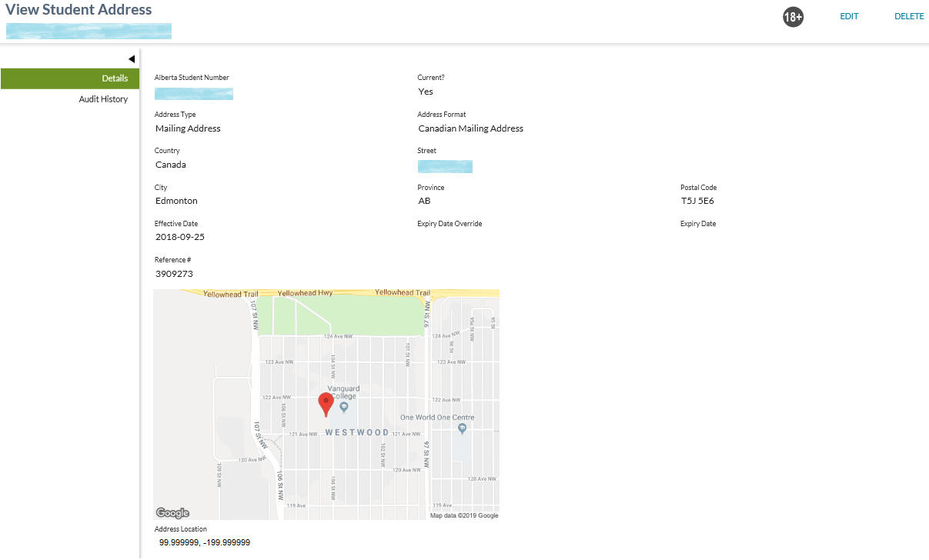Click the 18+ age indicator badge
Screen dimensions: 929x560
click(793, 17)
